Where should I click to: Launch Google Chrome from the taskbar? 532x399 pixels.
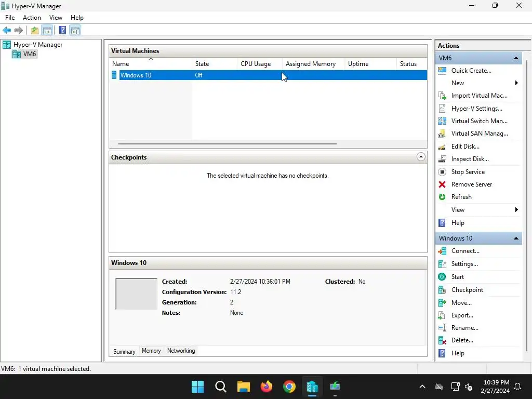point(289,387)
